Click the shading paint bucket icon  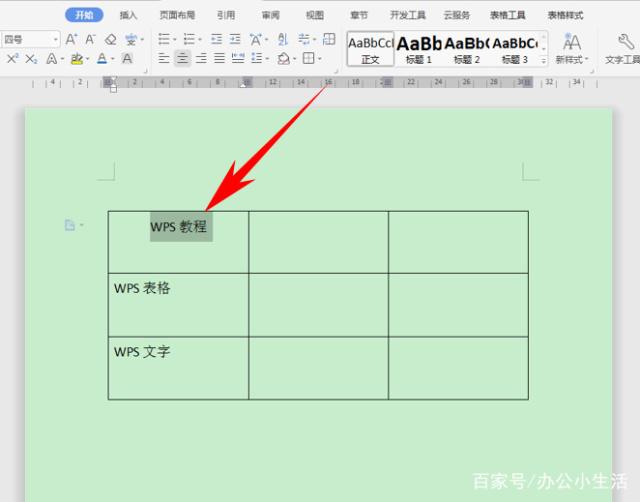point(283,59)
